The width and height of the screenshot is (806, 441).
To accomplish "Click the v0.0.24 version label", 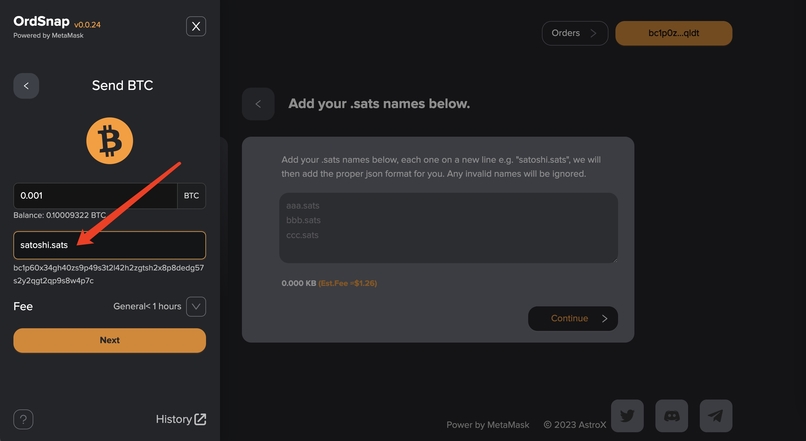I will [87, 25].
